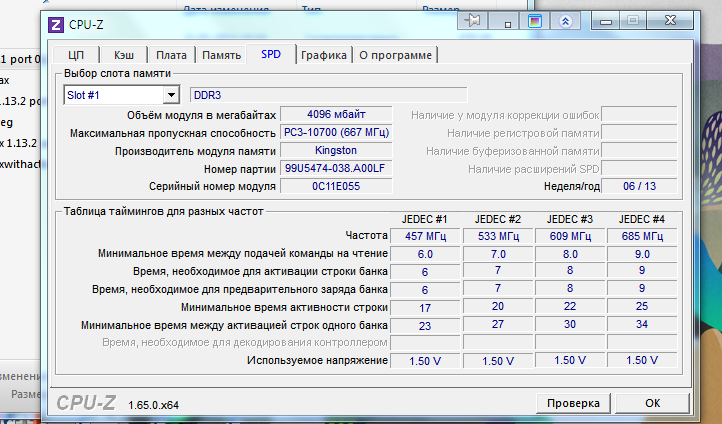Click the Kingston manufacturer value
The image size is (722, 424).
click(x=336, y=151)
